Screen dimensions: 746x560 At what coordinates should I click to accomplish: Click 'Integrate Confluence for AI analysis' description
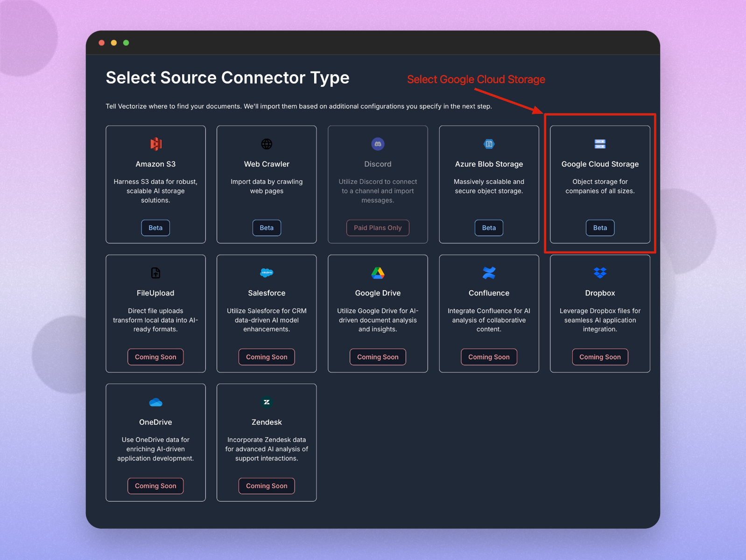(489, 320)
